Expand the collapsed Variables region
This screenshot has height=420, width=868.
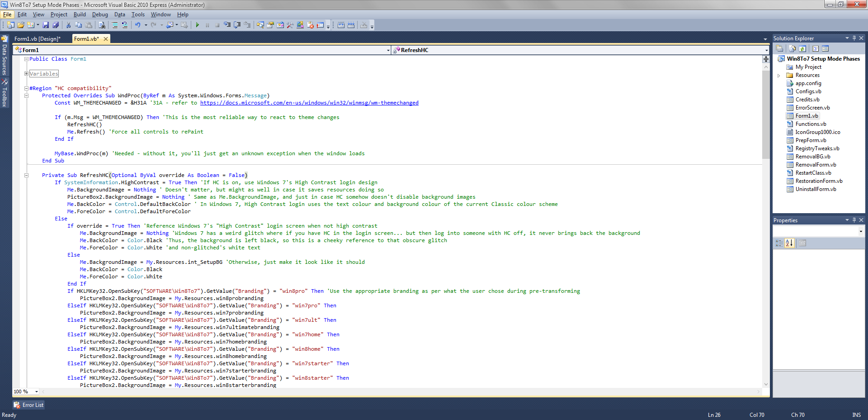[x=25, y=73]
